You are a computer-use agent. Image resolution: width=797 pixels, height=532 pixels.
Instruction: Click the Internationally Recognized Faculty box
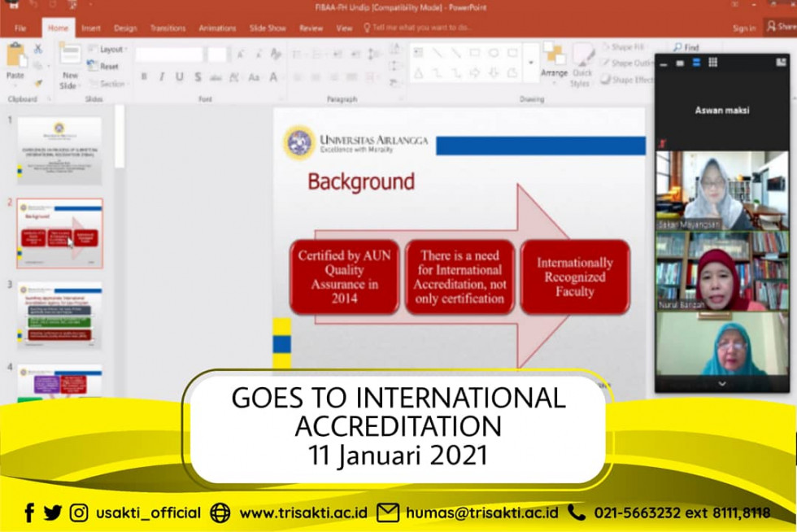click(575, 277)
